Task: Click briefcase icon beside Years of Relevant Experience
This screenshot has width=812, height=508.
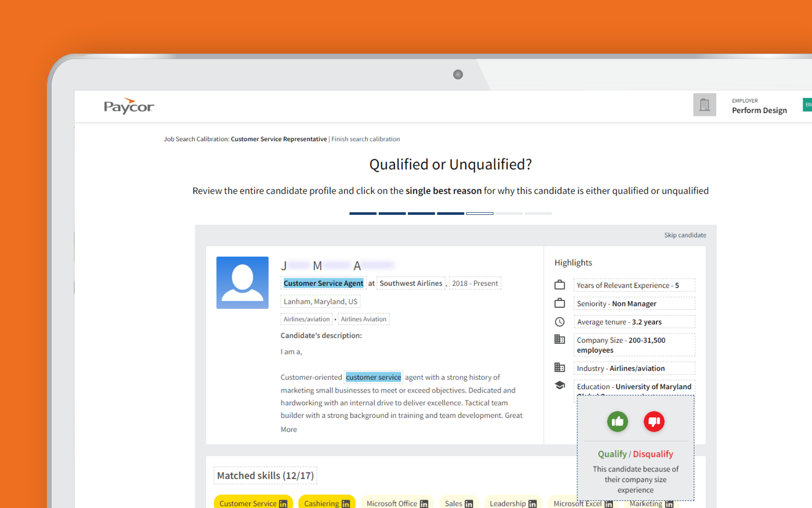Action: click(560, 284)
